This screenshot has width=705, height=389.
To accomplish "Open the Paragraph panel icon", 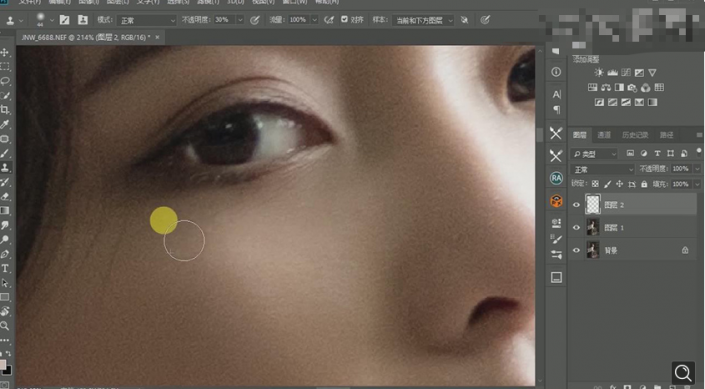I will [x=556, y=109].
